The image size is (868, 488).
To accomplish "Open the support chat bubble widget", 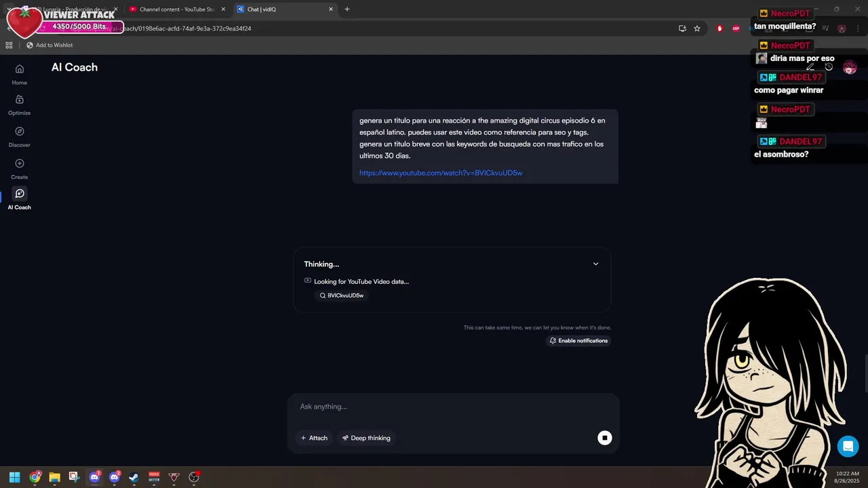I will click(x=848, y=446).
